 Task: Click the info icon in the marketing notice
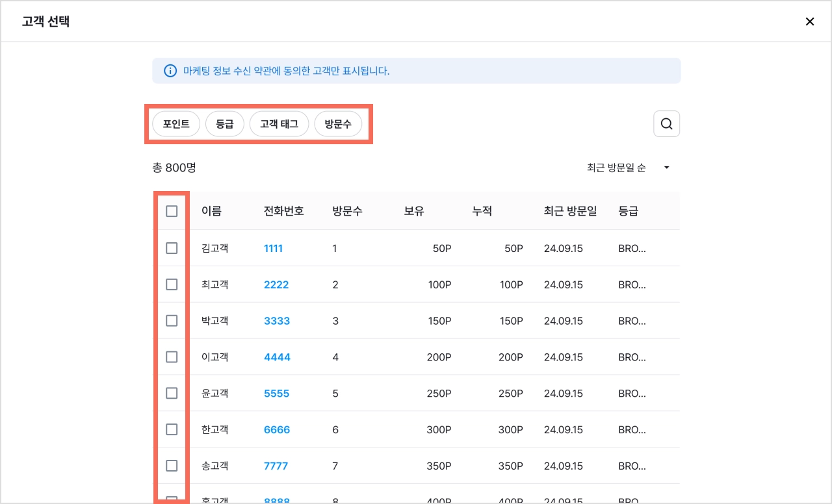(x=170, y=71)
